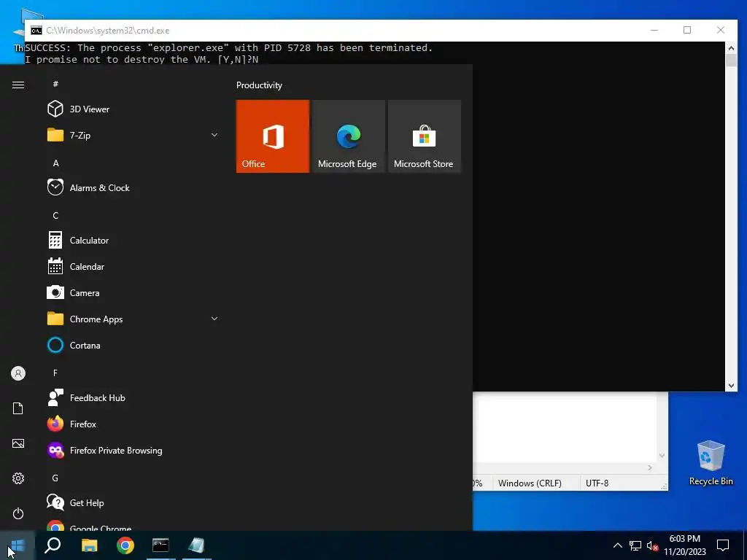Open File Explorer from taskbar

[89, 545]
